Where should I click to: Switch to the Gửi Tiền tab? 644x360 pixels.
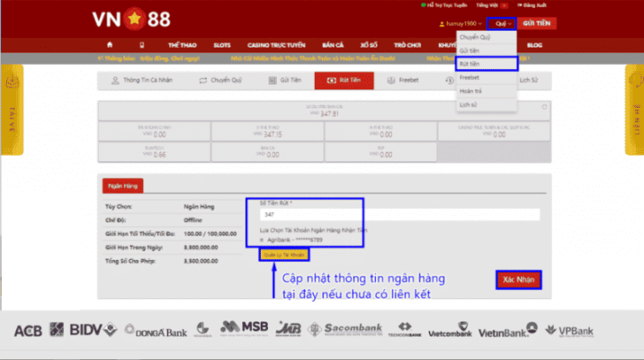click(x=285, y=80)
